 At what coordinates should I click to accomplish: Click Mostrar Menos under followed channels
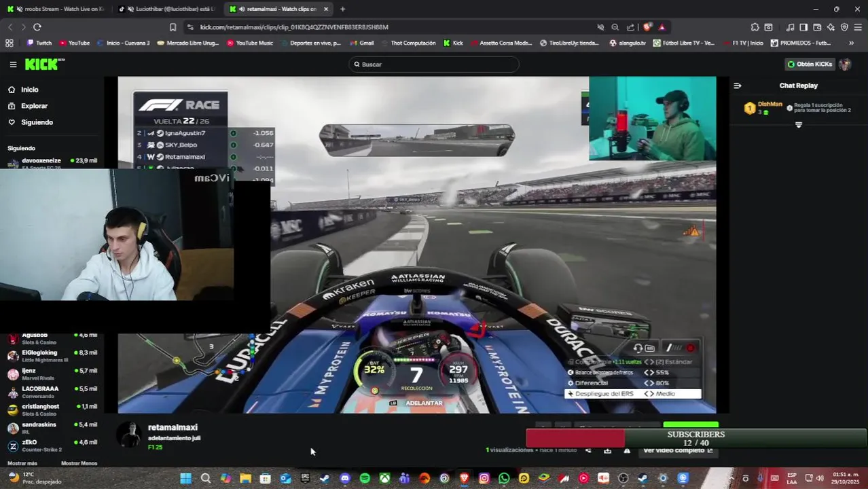coord(79,463)
